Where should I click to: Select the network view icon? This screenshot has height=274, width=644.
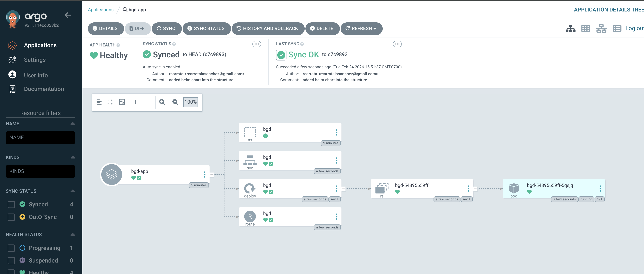(x=601, y=28)
